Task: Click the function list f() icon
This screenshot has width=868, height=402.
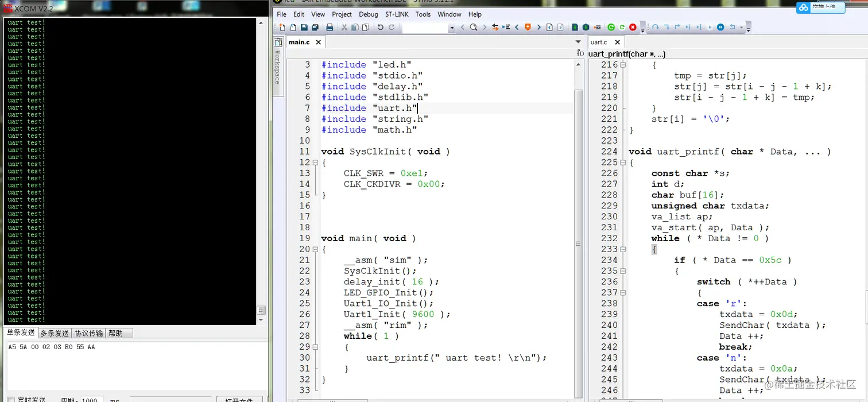Action: [580, 53]
